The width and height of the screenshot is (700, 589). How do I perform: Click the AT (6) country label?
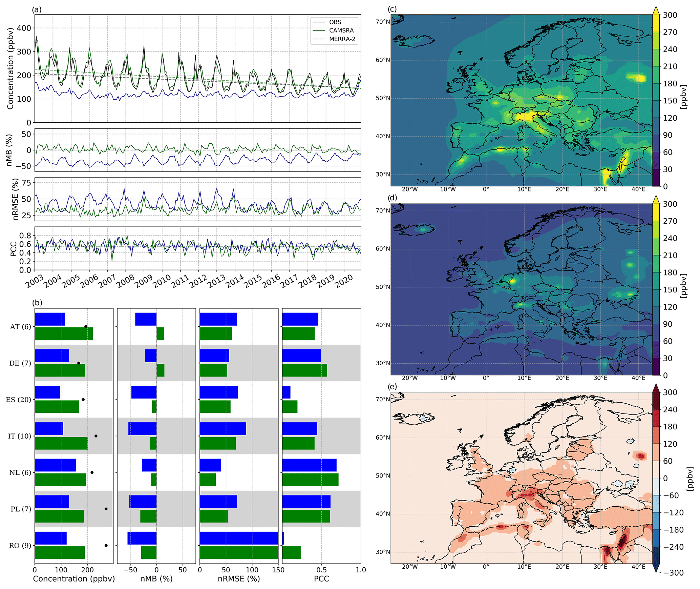click(20, 327)
